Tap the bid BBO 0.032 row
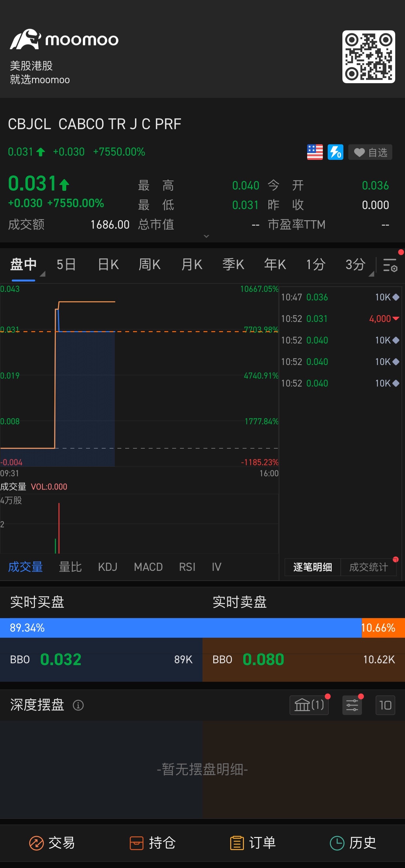Screen dimensions: 405x868 (101, 660)
